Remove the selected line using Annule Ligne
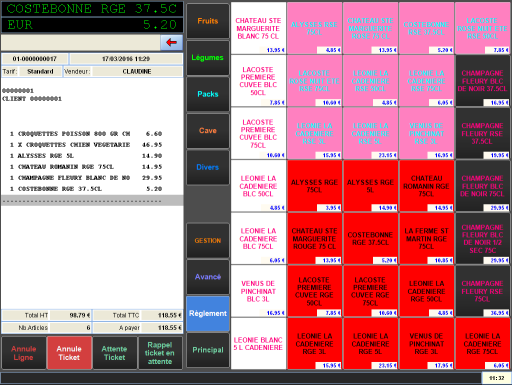 (23, 353)
